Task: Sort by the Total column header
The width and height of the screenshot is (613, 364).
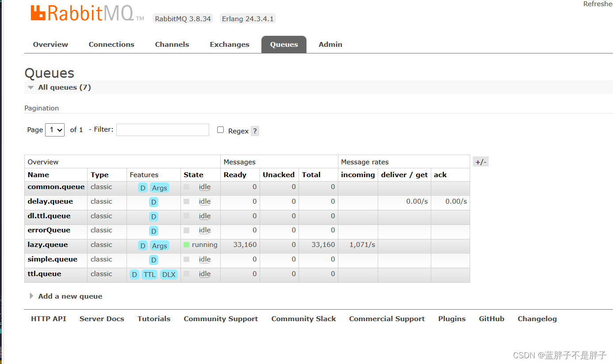Action: click(311, 174)
